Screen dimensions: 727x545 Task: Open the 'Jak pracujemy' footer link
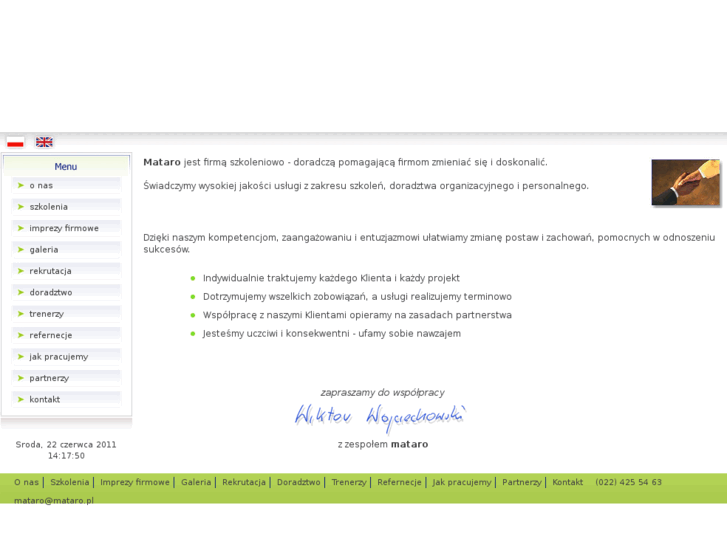pos(462,482)
